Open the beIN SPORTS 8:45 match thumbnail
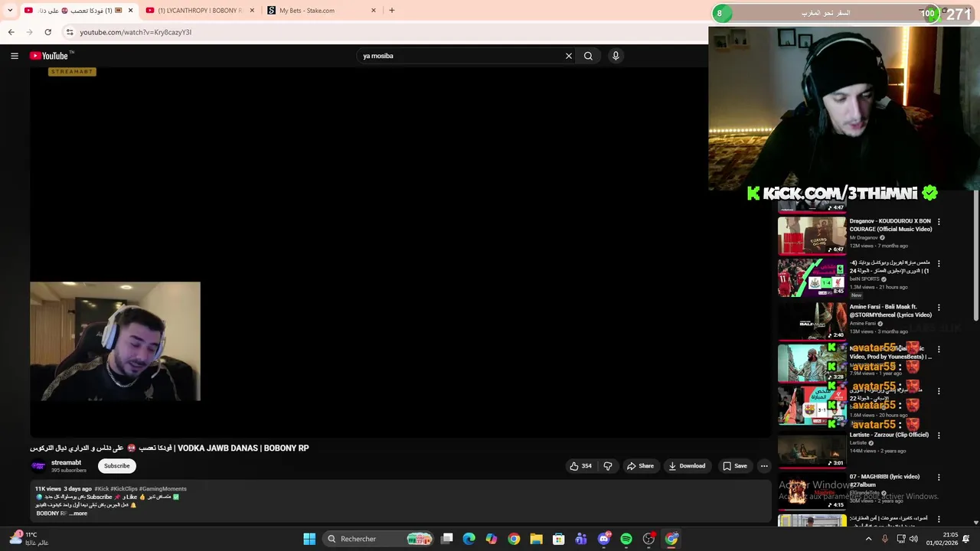The height and width of the screenshot is (551, 980). 812,277
